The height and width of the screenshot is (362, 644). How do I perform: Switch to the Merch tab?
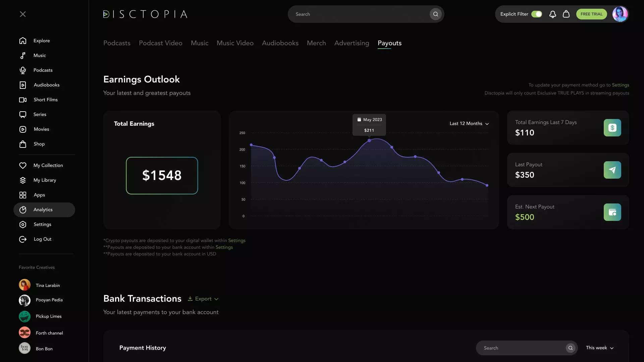316,43
